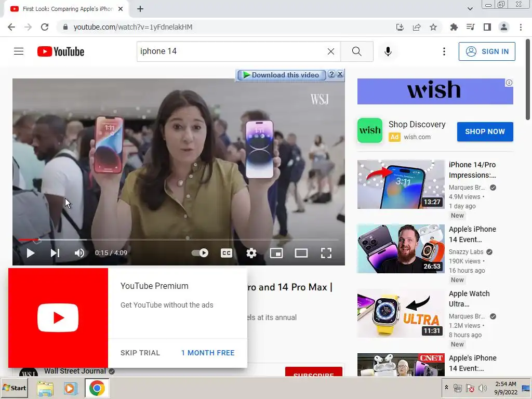Open the Chrome extensions puzzle icon
Viewport: 532px width, 399px height.
point(454,27)
